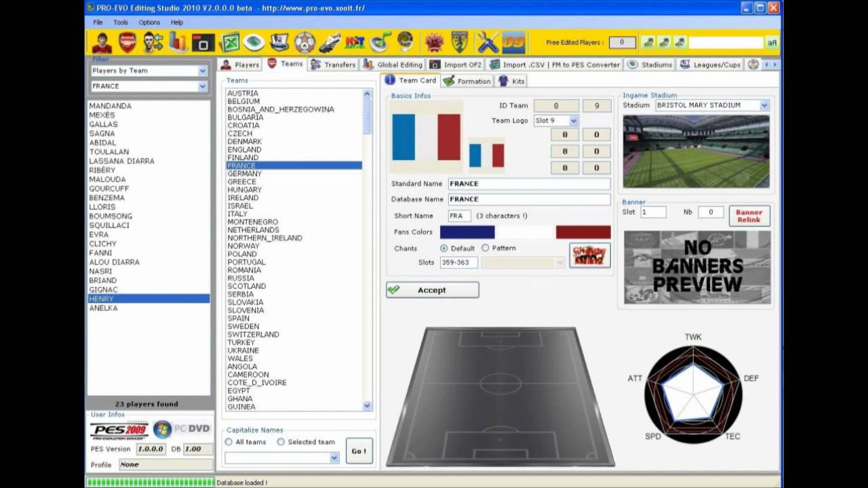Click the third abc search icon

click(680, 43)
